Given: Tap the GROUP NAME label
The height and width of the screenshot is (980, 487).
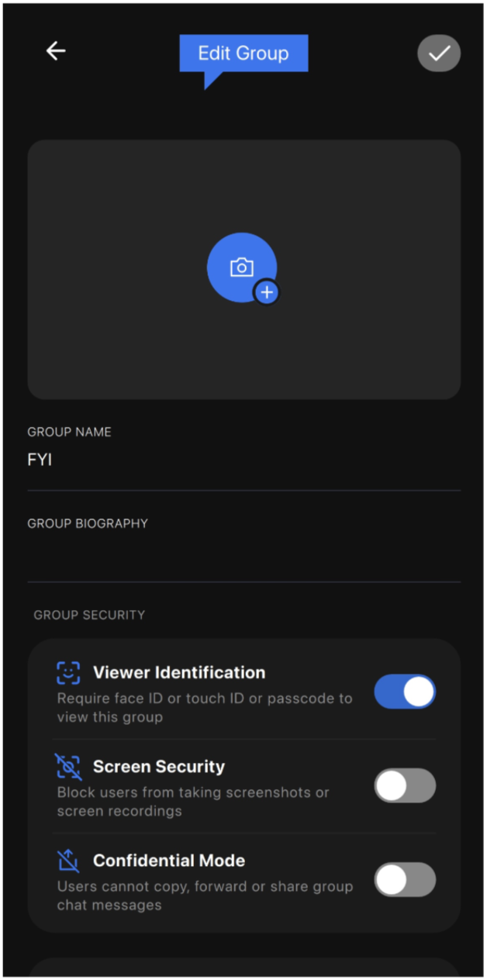Looking at the screenshot, I should (x=69, y=432).
